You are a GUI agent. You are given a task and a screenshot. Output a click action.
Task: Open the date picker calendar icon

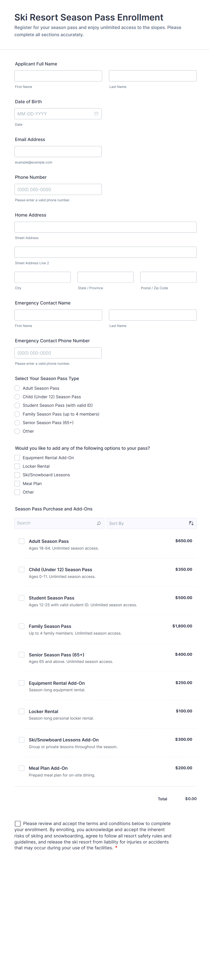[x=96, y=113]
